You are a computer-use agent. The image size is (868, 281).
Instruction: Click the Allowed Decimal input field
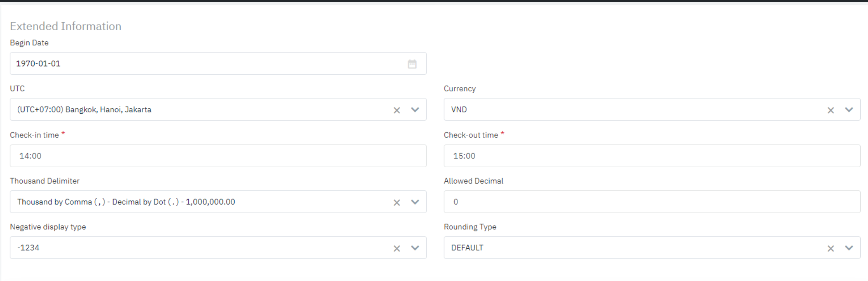pos(652,202)
